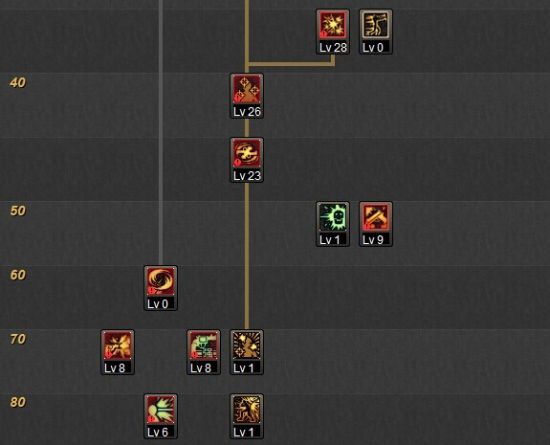Image resolution: width=550 pixels, height=445 pixels.
Task: Click the level 70 tier label
Action: [18, 339]
